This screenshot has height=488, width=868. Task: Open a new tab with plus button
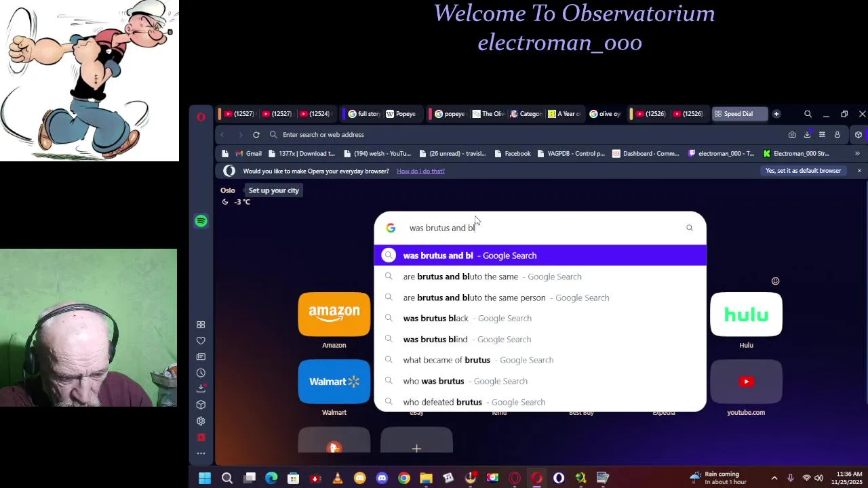(776, 114)
